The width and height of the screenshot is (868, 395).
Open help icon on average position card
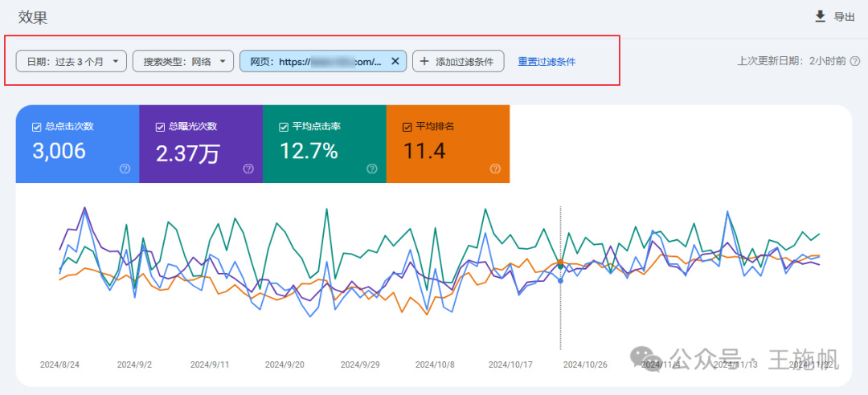coord(495,169)
